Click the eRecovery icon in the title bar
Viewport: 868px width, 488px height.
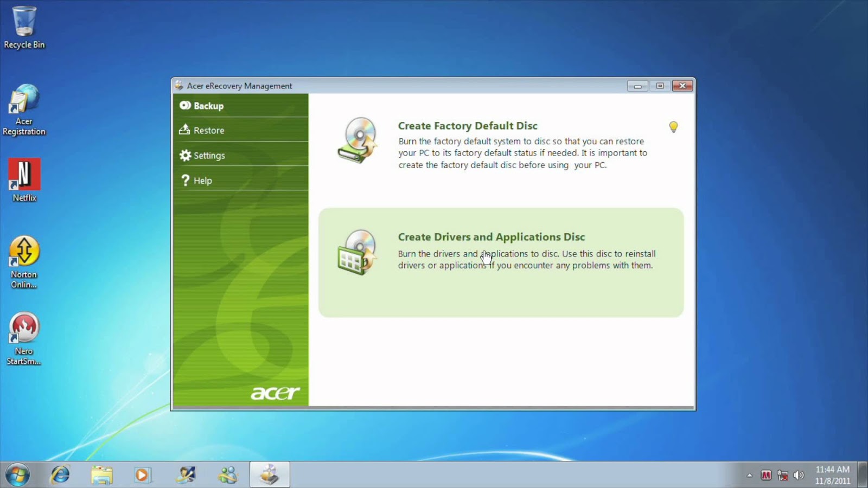point(179,85)
